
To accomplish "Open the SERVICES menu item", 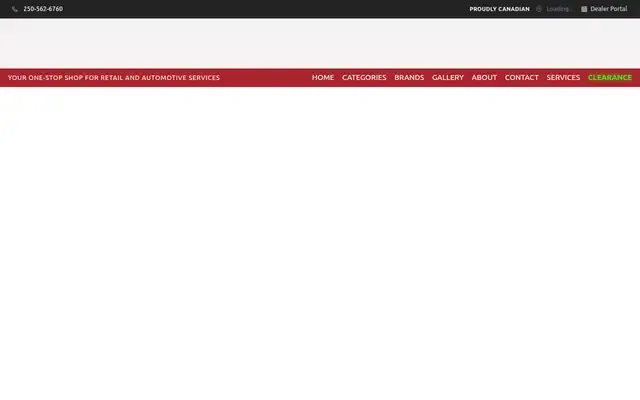I will click(563, 78).
